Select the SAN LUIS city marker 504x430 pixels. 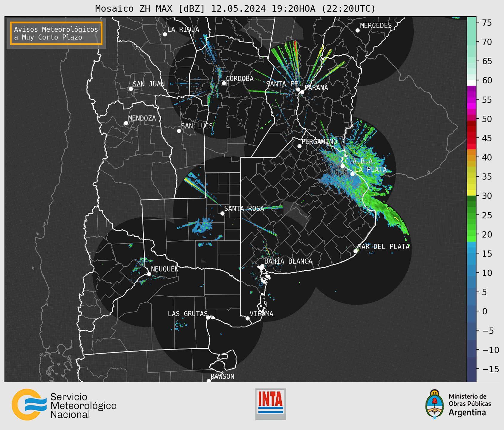179,131
